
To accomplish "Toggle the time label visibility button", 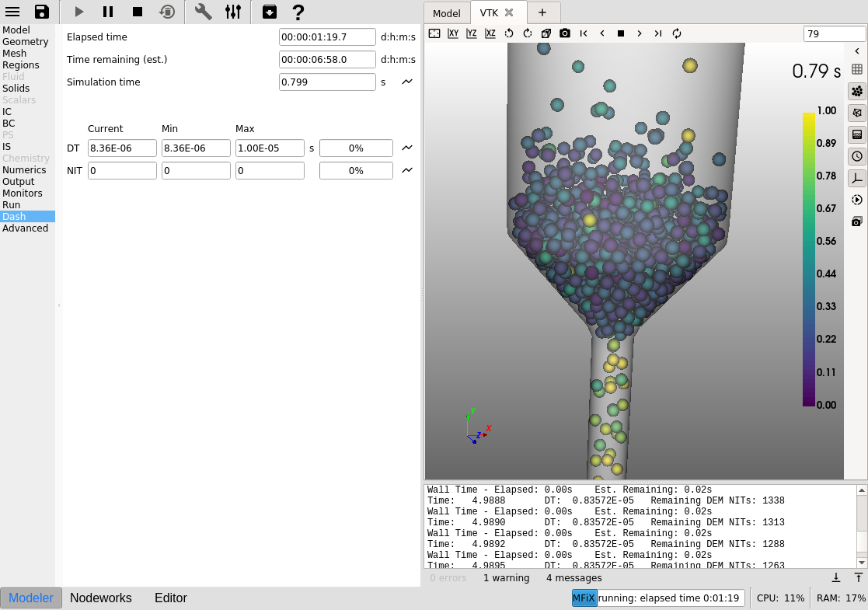I will [x=857, y=156].
